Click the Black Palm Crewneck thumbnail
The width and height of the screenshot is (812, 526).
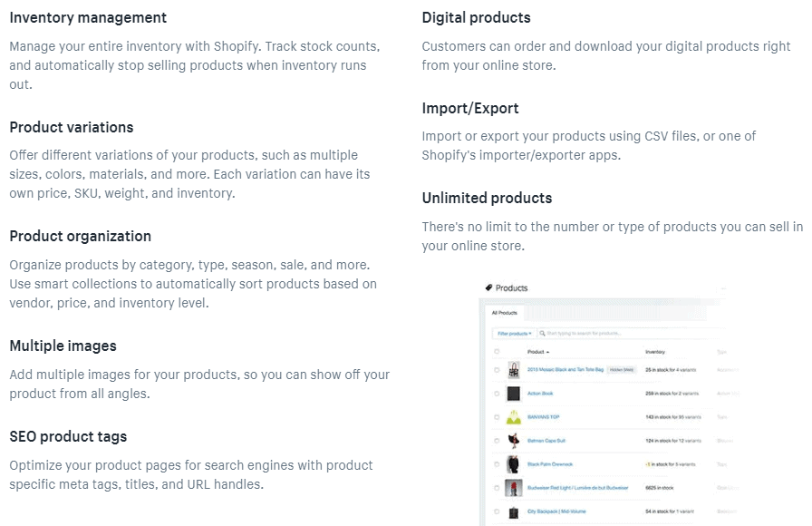(514, 463)
